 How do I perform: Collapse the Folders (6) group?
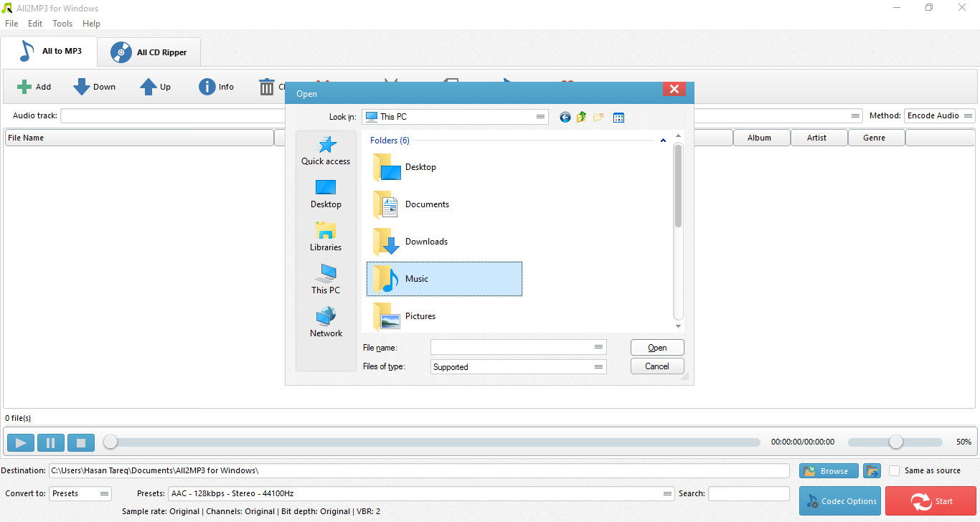pyautogui.click(x=663, y=141)
